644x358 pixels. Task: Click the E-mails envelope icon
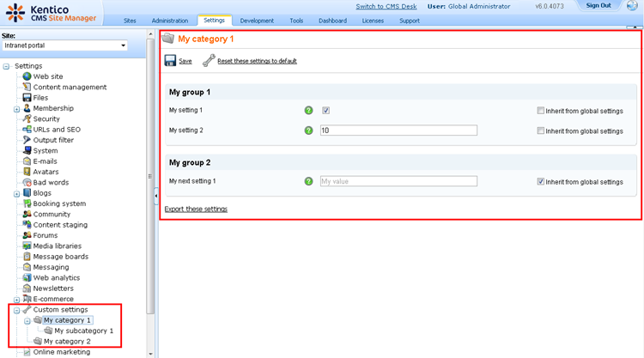click(x=27, y=161)
